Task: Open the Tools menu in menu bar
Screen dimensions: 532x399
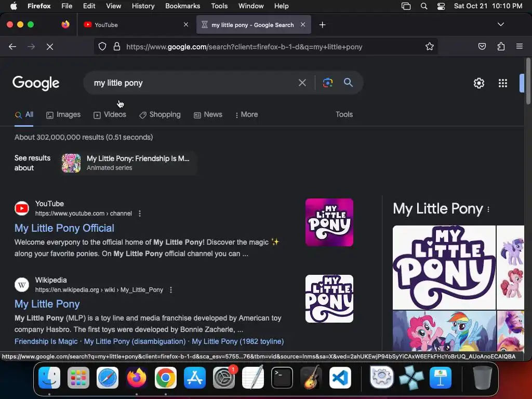Action: pos(219,6)
